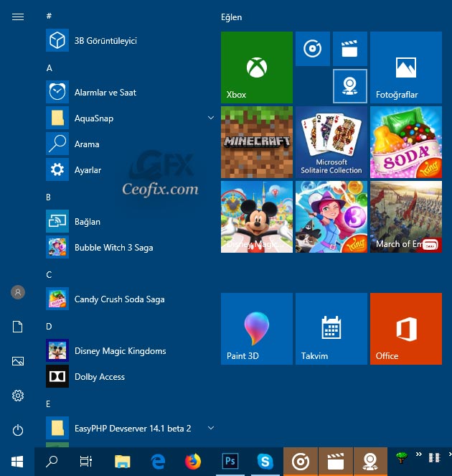The height and width of the screenshot is (476, 452).
Task: Open taskbar search magnifier
Action: coord(52,462)
